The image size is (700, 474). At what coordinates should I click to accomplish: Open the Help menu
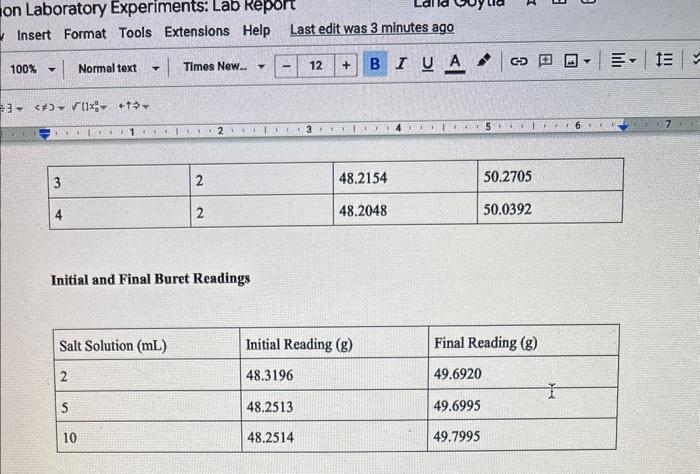256,30
